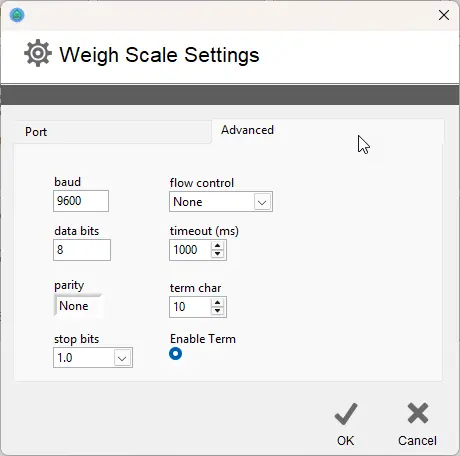The width and height of the screenshot is (460, 456).
Task: Decrease the timeout value with the down arrow
Action: coord(217,254)
